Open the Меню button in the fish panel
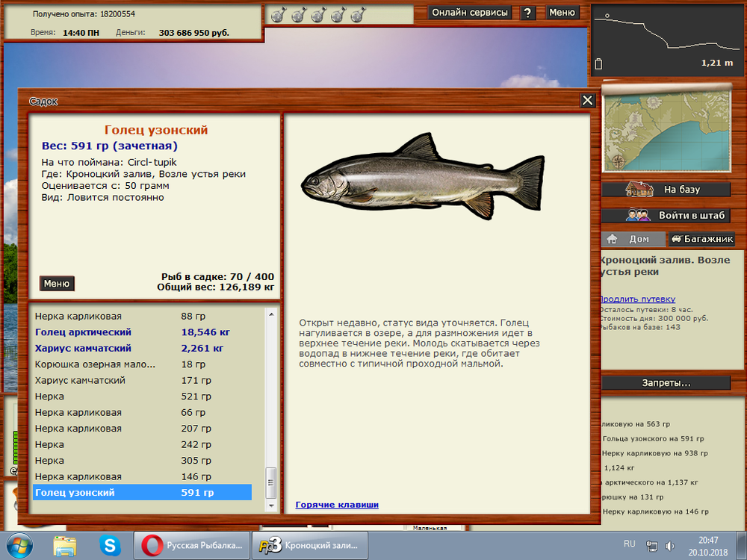This screenshot has width=747, height=560. click(x=57, y=284)
